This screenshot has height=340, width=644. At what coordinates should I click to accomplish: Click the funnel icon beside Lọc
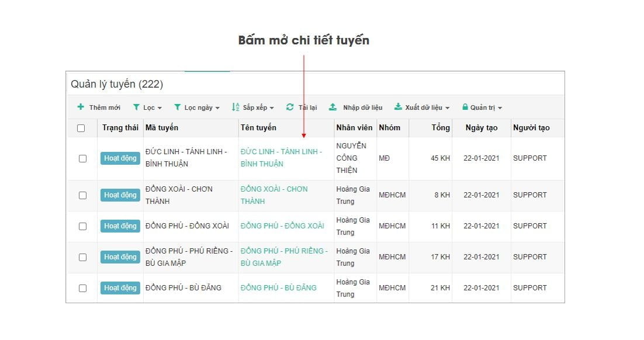pyautogui.click(x=136, y=107)
